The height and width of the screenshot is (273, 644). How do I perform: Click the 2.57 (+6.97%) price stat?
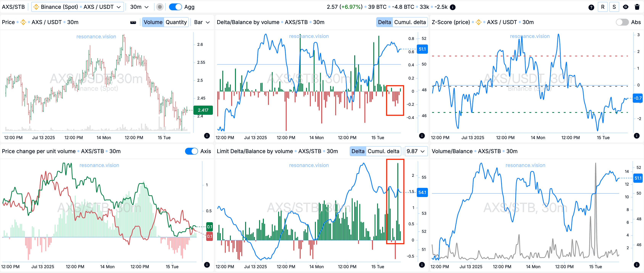[345, 7]
